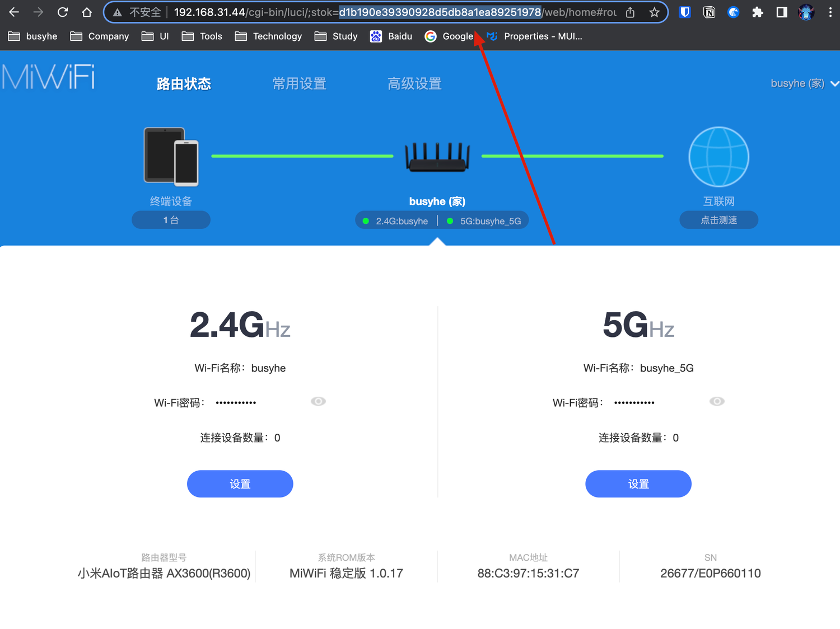Switch to the 常用设置 tab
This screenshot has width=840, height=629.
click(299, 84)
